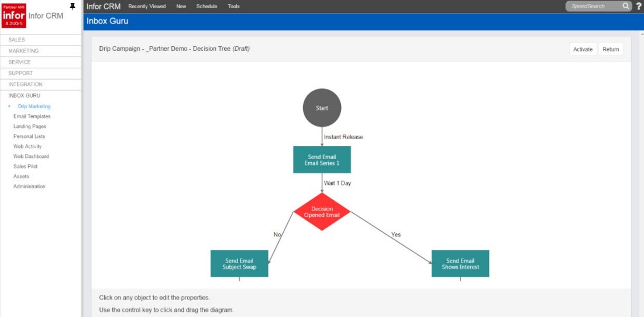
Task: Open help via the question mark icon
Action: coord(638,6)
